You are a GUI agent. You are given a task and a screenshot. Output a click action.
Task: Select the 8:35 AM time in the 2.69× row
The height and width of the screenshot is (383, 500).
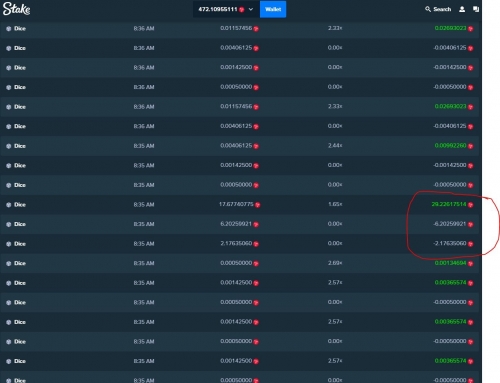(x=144, y=264)
